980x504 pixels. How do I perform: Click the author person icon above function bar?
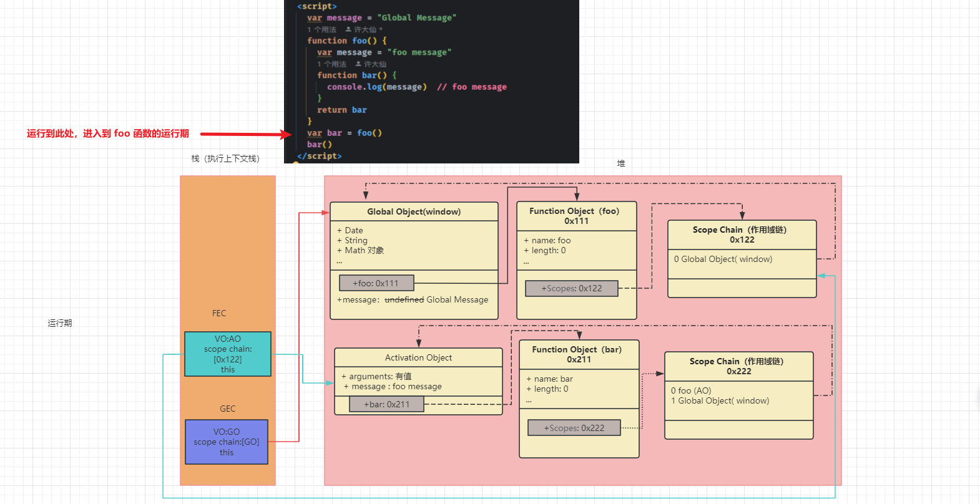pos(358,64)
